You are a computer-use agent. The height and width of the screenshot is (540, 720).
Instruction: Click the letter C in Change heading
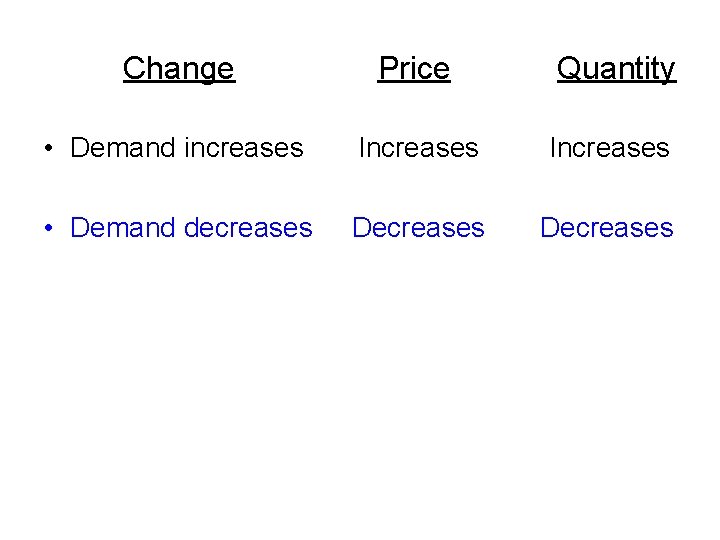(134, 68)
